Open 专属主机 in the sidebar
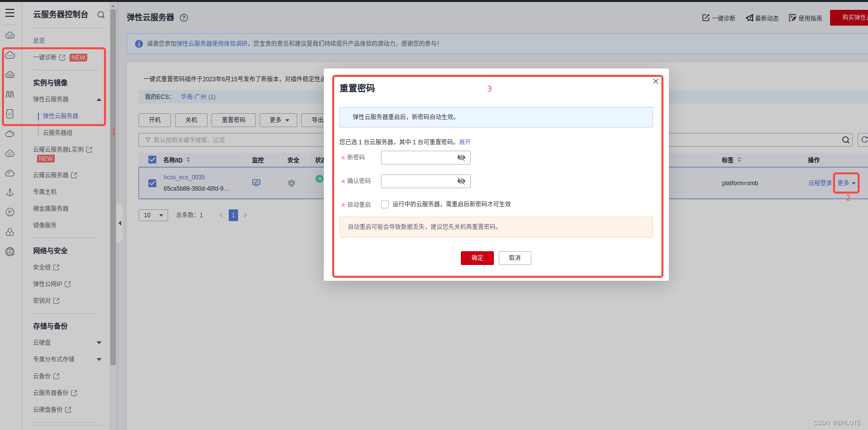The height and width of the screenshot is (430, 868). (45, 192)
